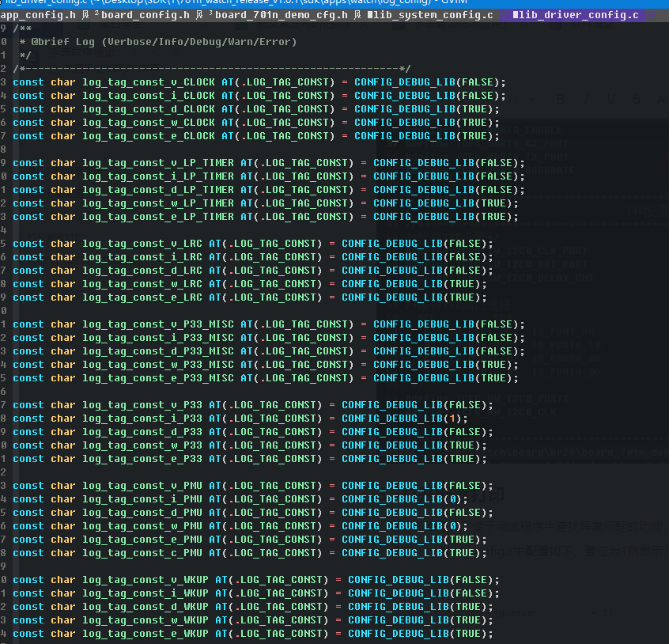The image size is (669, 644).
Task: Place cursor on log_tag_const_v_P33_MISC
Action: (x=158, y=324)
